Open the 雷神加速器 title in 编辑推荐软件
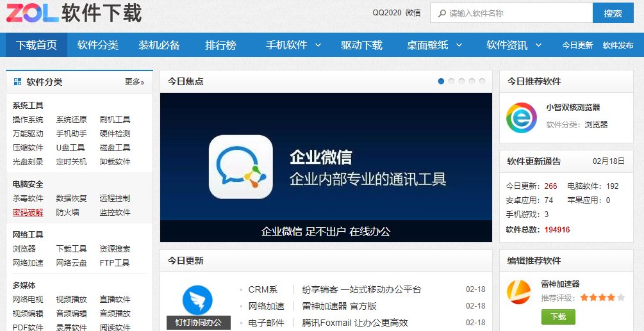 click(560, 284)
